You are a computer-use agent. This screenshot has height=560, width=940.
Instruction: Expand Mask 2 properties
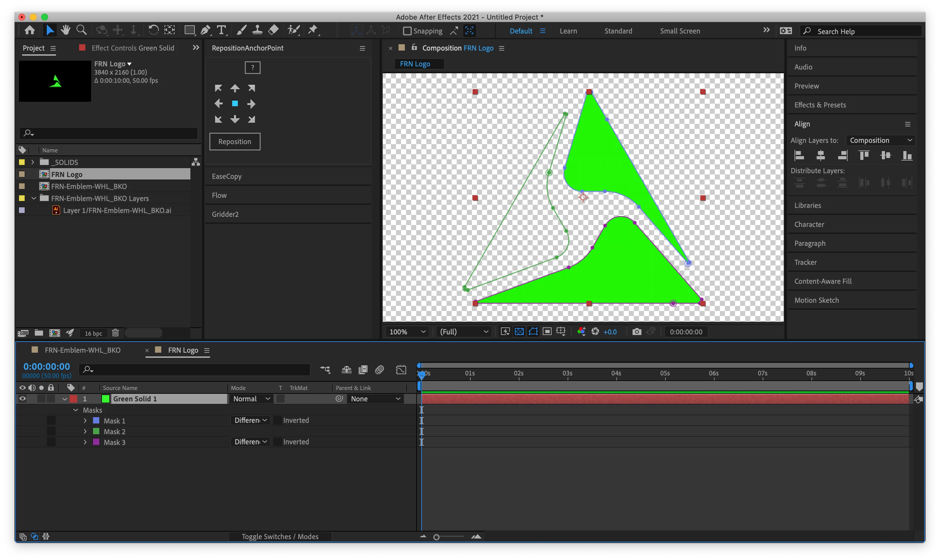85,431
